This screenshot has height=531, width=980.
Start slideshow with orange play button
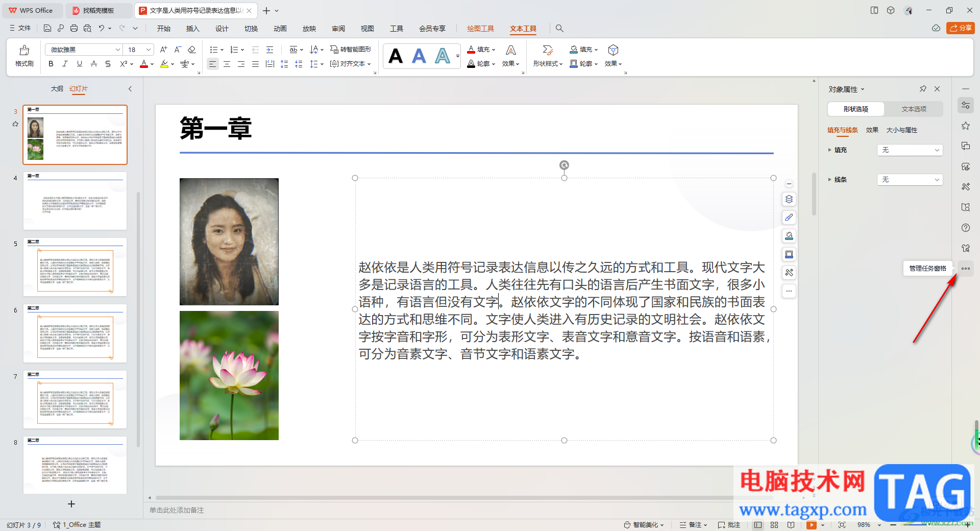tap(812, 525)
